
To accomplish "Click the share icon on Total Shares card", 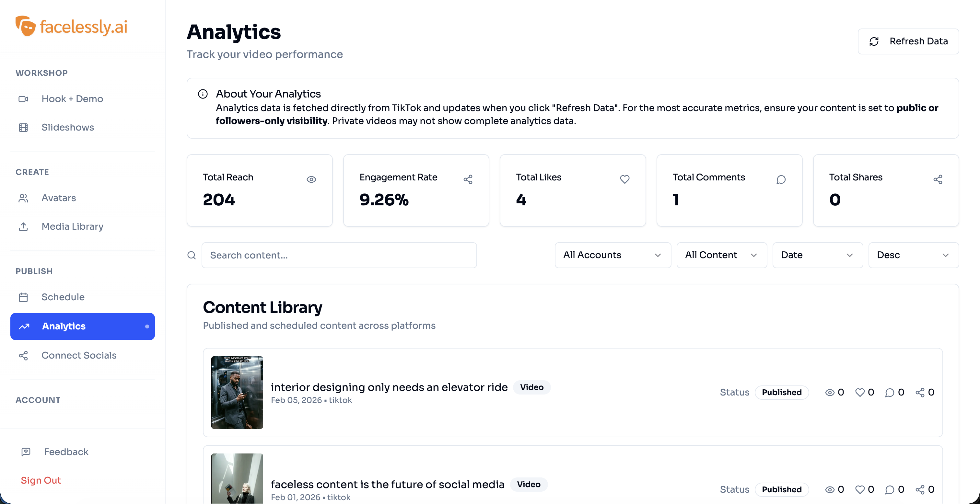I will pos(938,179).
